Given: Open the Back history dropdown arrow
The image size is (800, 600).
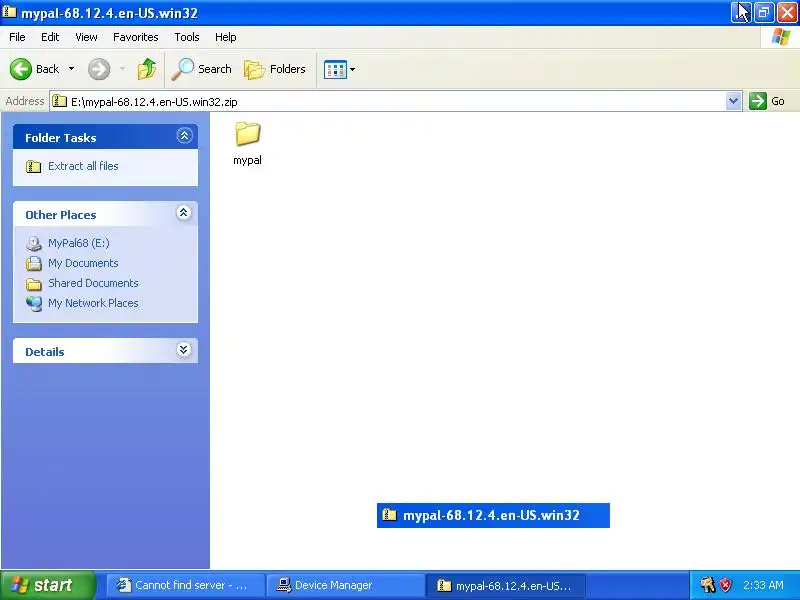Looking at the screenshot, I should [x=71, y=69].
